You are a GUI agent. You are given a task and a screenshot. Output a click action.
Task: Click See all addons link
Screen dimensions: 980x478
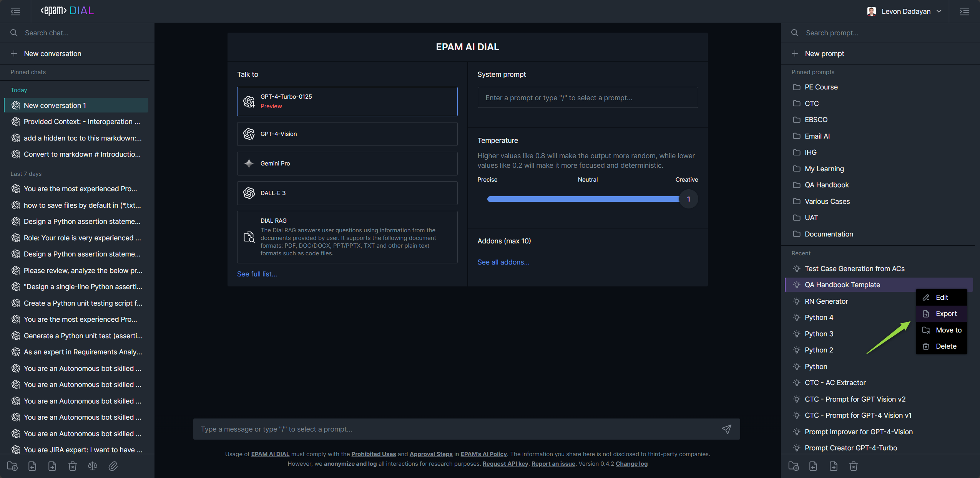coord(503,262)
